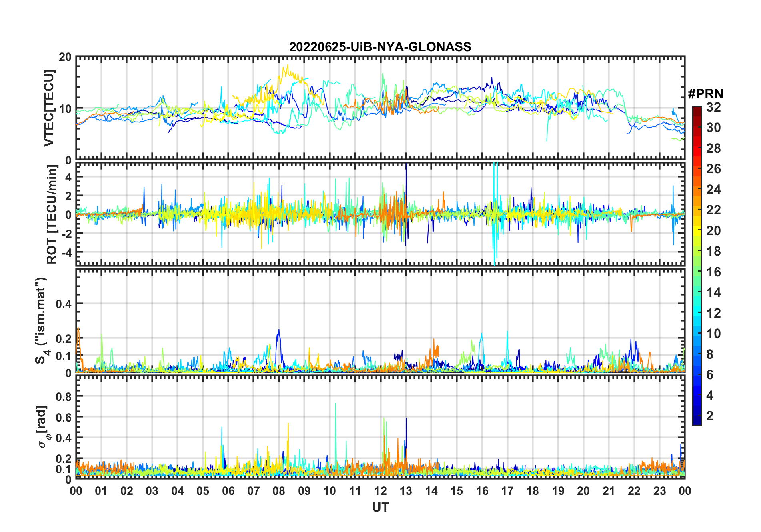The image size is (761, 532).
Task: Select PRN colorbar tick label 18
Action: coord(713,251)
